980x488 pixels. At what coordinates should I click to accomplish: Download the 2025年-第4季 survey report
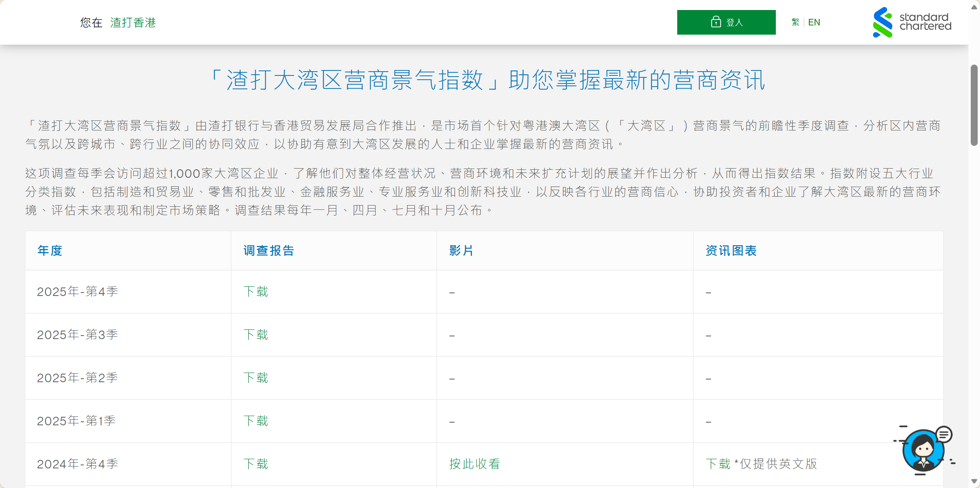coord(256,292)
